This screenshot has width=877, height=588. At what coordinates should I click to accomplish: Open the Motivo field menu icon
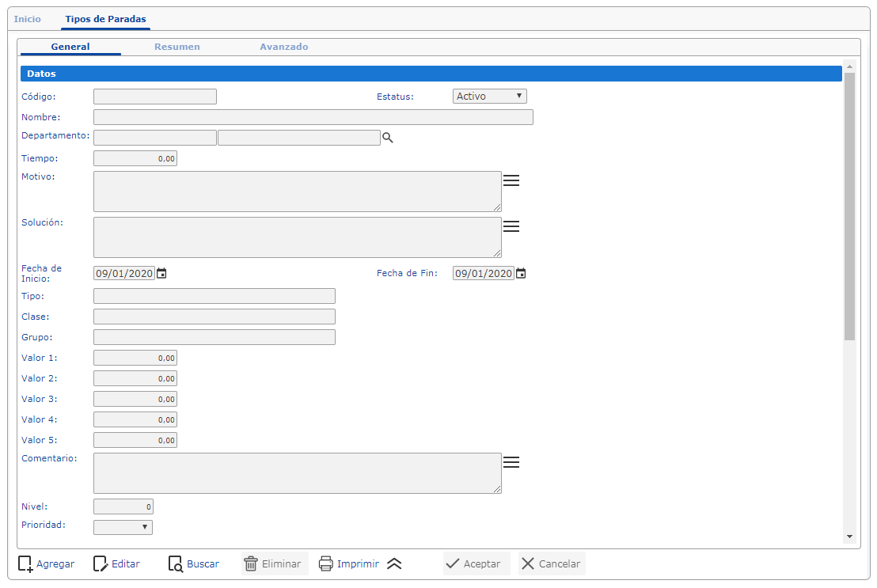pyautogui.click(x=511, y=180)
